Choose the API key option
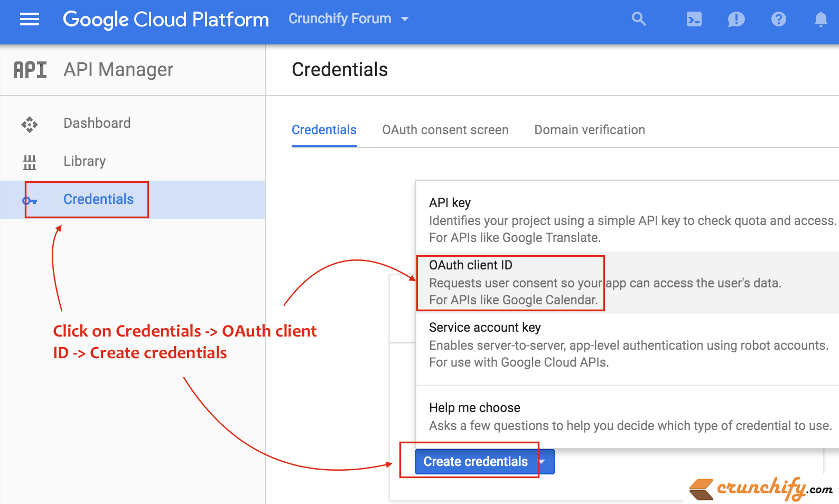 click(x=627, y=220)
